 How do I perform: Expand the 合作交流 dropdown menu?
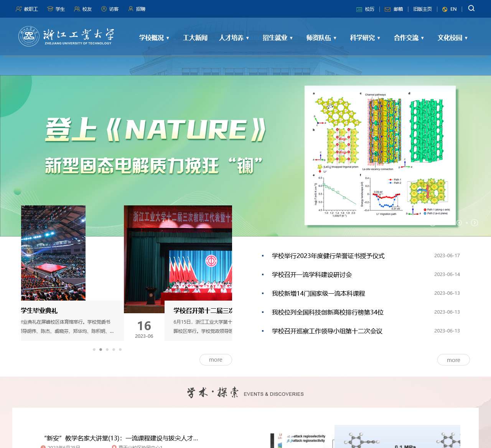click(409, 38)
